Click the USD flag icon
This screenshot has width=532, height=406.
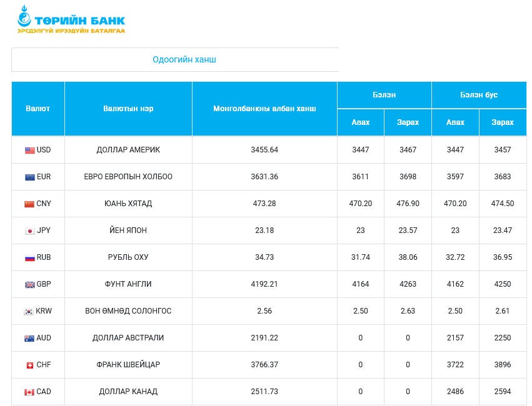pyautogui.click(x=30, y=150)
